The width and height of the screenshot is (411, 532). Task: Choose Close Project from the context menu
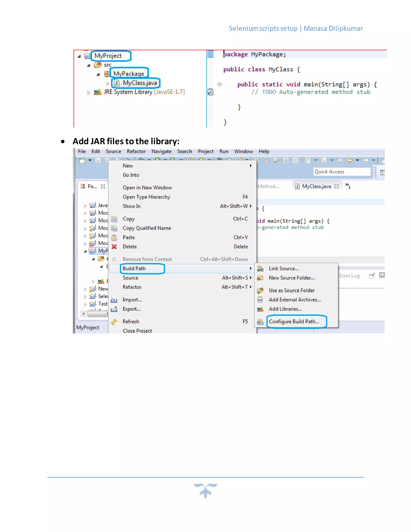point(183,331)
